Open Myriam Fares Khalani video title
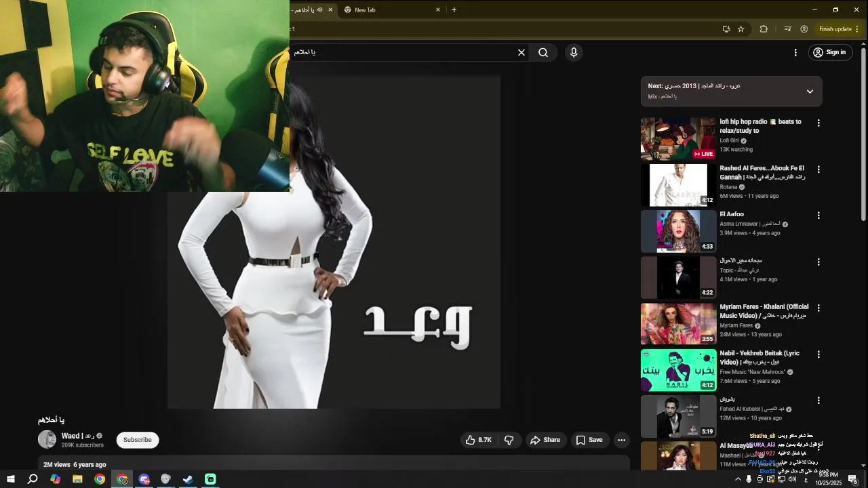Screen dimensions: 868x488 [x=764, y=311]
